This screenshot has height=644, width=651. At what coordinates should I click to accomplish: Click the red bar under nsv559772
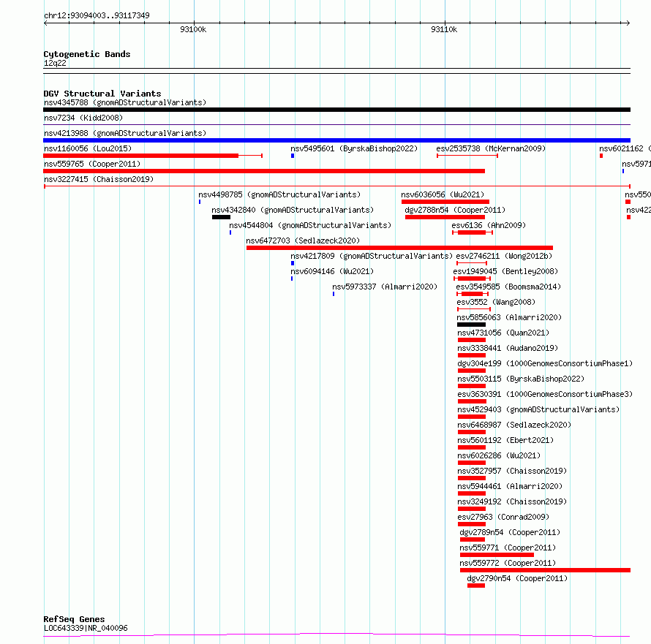[x=545, y=571]
